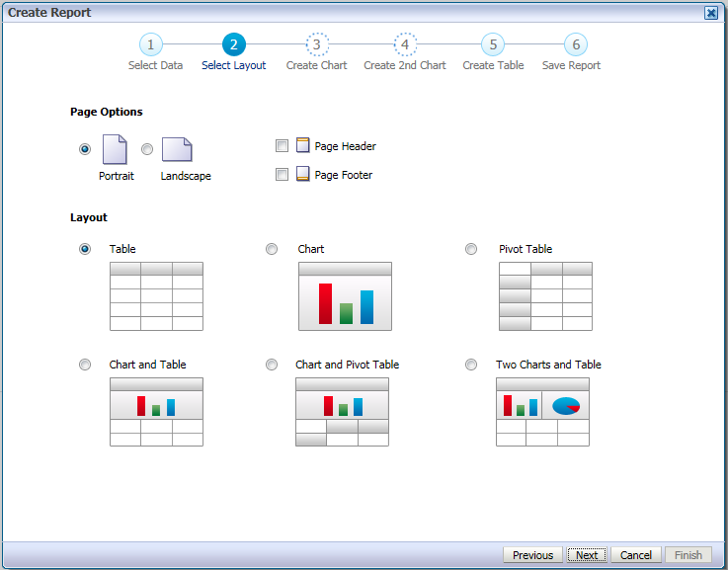Viewport: 728px width, 570px height.
Task: Click the Two Charts and Table thumbnail
Action: coord(542,412)
